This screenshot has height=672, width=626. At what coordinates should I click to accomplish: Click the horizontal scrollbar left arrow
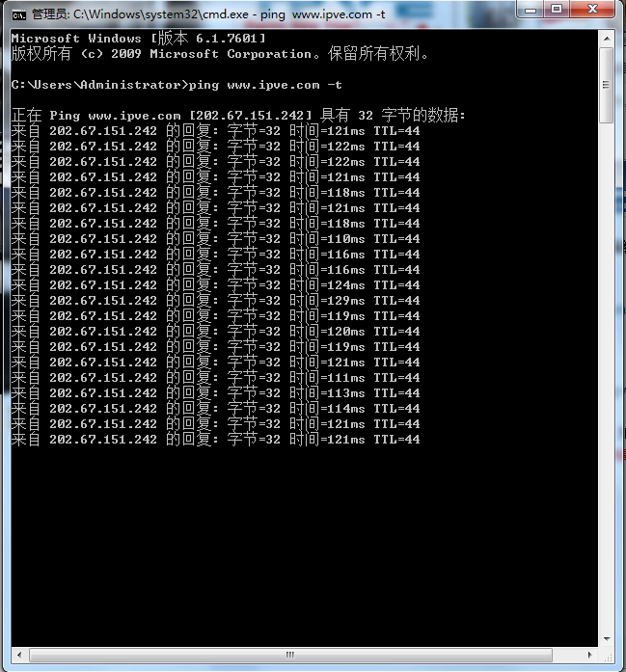19,655
